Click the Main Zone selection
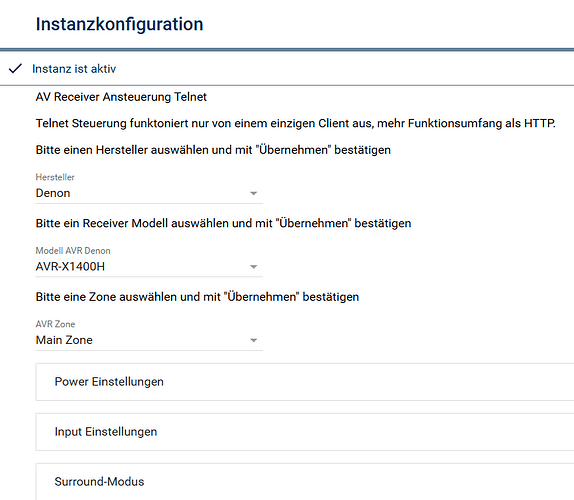Viewport: 574px width, 500px height. [64, 340]
